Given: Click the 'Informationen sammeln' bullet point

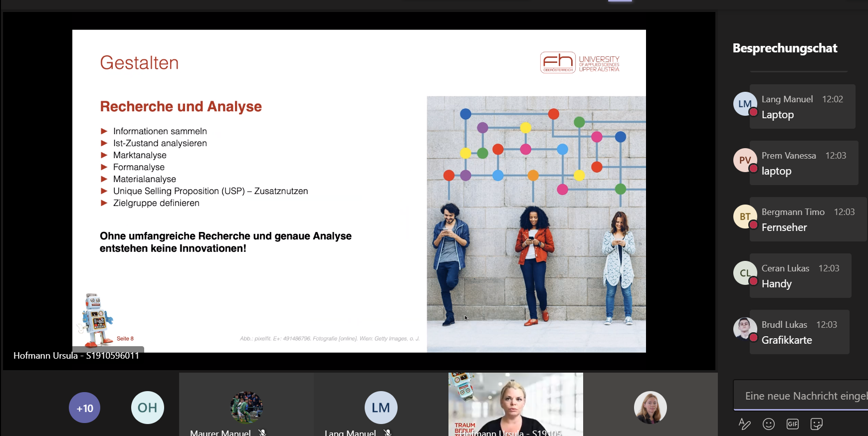Looking at the screenshot, I should (160, 131).
